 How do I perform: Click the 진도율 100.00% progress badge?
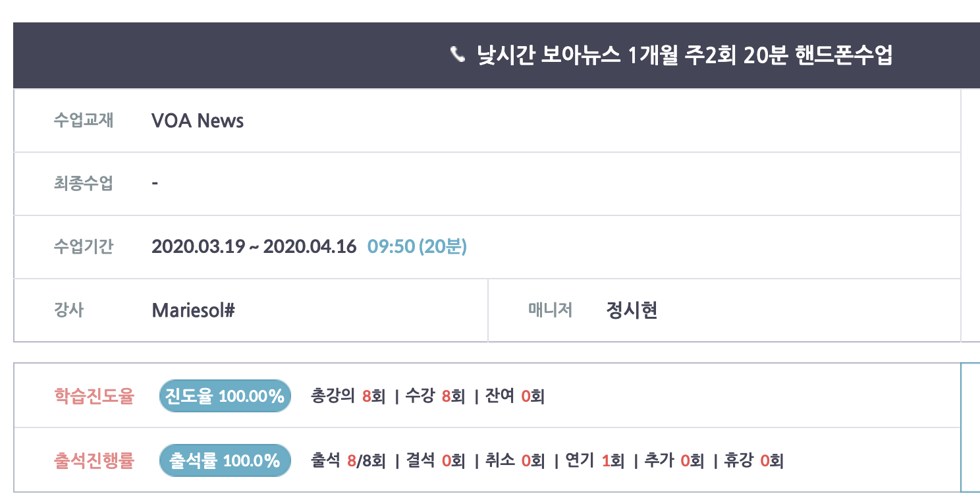225,397
